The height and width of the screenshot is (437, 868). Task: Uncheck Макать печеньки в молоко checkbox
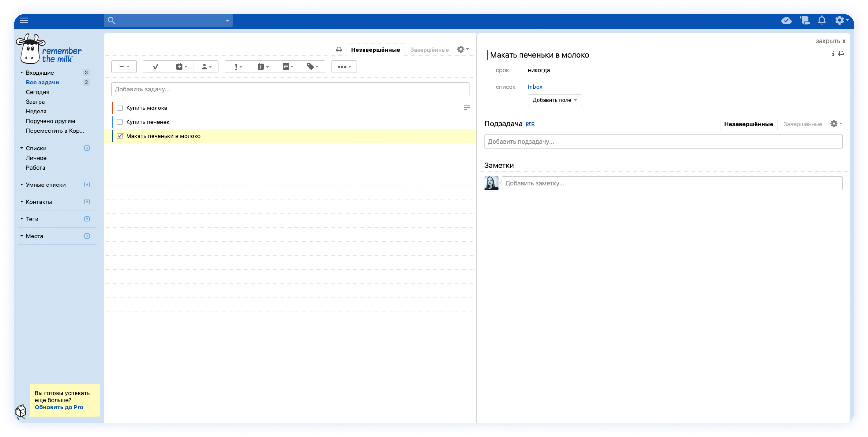click(120, 136)
